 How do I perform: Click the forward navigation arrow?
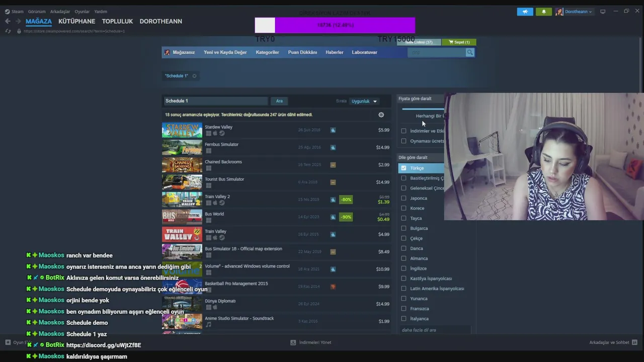tap(18, 21)
